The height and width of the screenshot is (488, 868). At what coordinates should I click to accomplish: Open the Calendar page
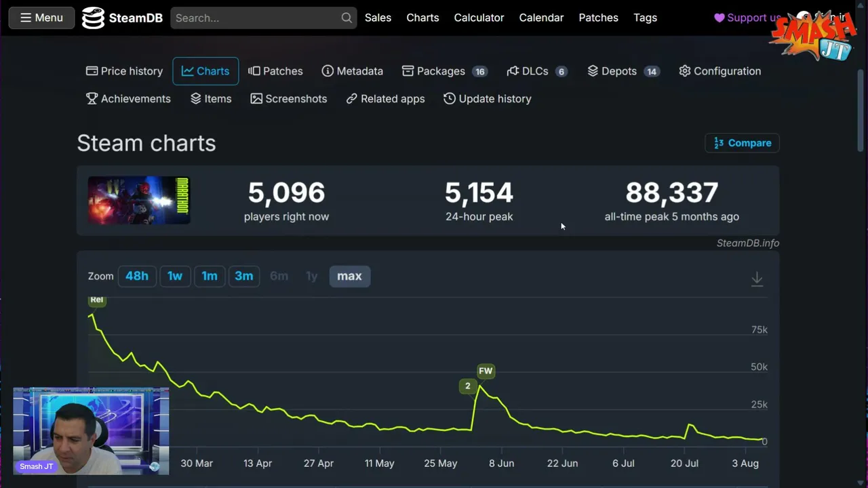tap(541, 18)
